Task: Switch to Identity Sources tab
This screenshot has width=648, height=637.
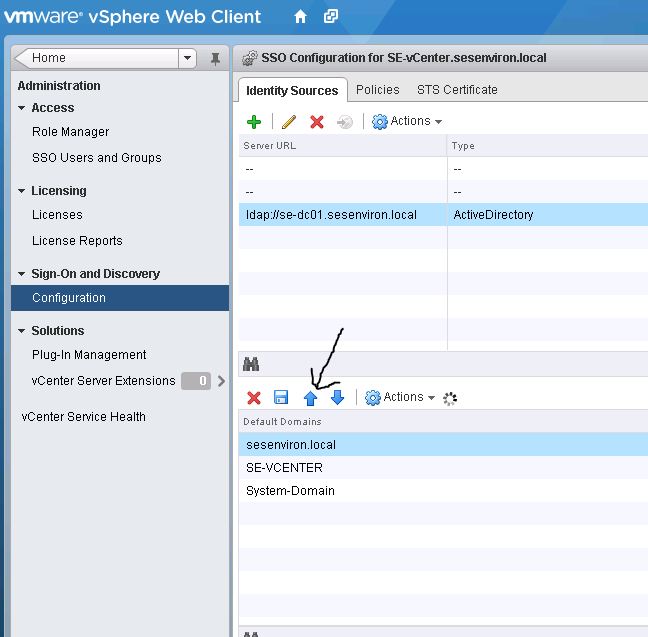Action: tap(292, 91)
